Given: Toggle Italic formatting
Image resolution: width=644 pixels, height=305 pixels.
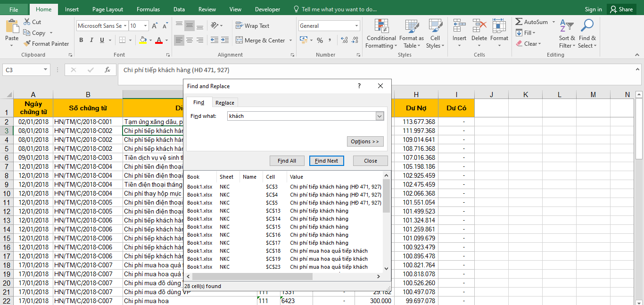Looking at the screenshot, I should tap(91, 41).
